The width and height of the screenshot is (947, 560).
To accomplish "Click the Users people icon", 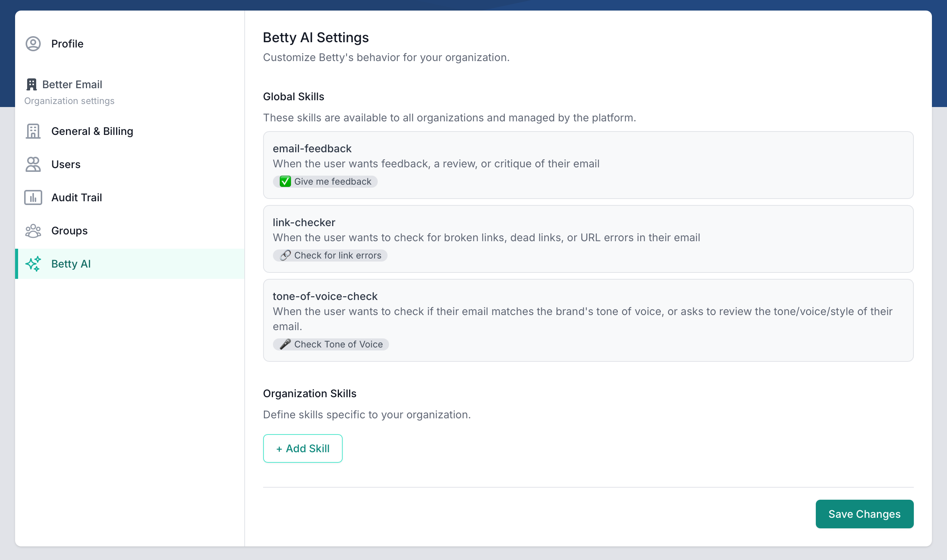I will [x=33, y=165].
